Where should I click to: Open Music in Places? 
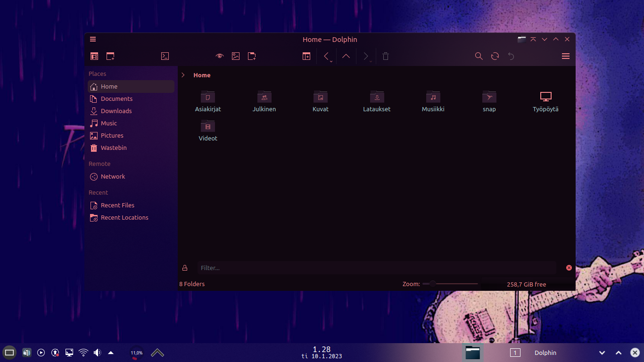click(131, 123)
